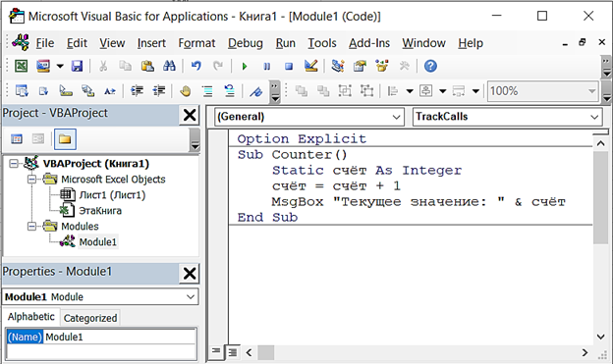
Task: Open Object Browser icon
Action: [382, 66]
